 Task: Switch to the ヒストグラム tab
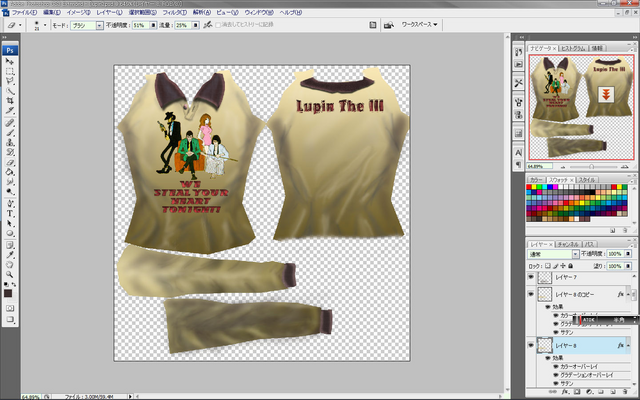coord(573,48)
